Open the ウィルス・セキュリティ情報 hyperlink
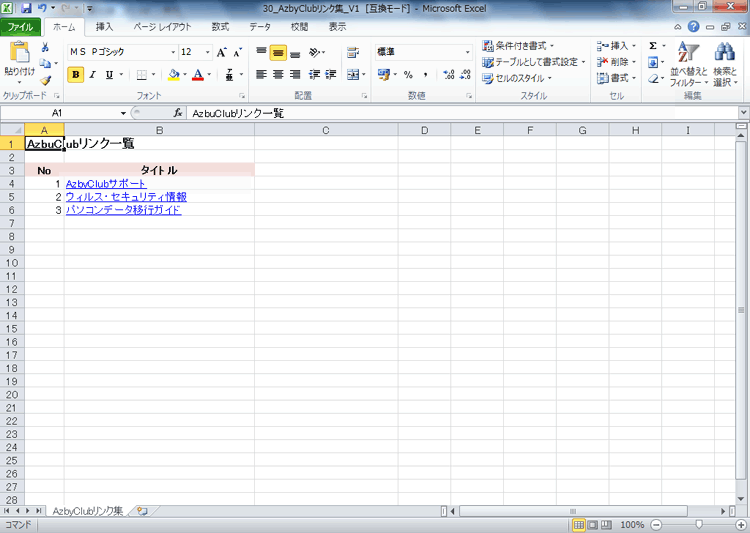750x533 pixels. pos(126,197)
